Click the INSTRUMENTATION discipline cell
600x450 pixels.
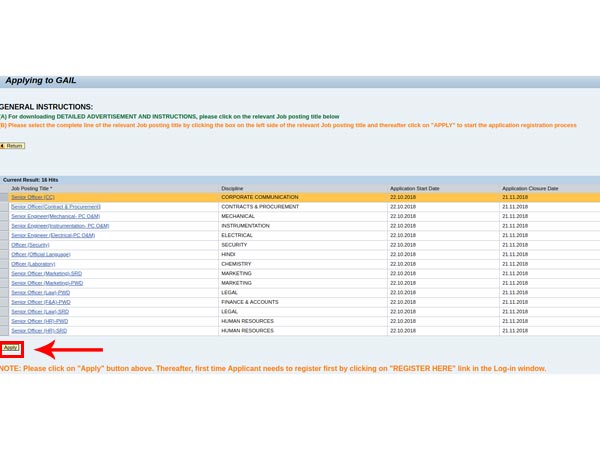click(x=245, y=226)
